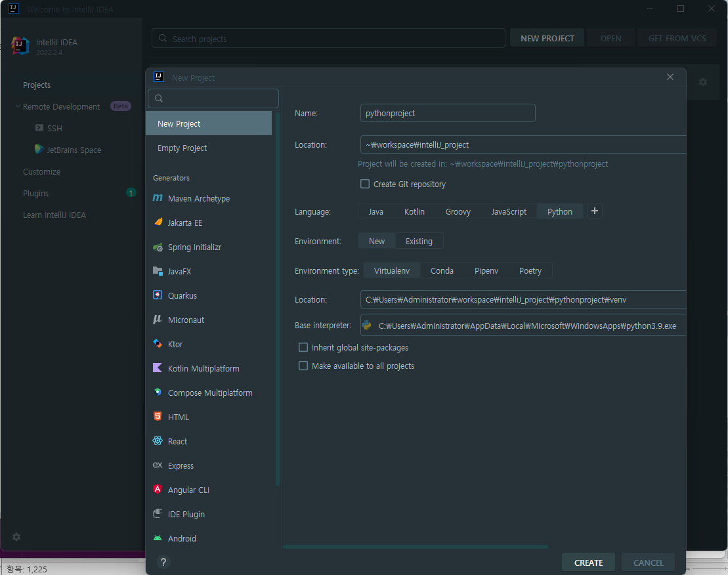Select Kotlin as the language

pos(414,211)
